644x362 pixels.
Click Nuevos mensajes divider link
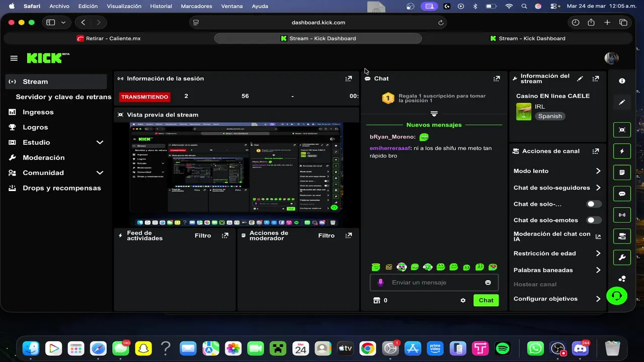434,125
